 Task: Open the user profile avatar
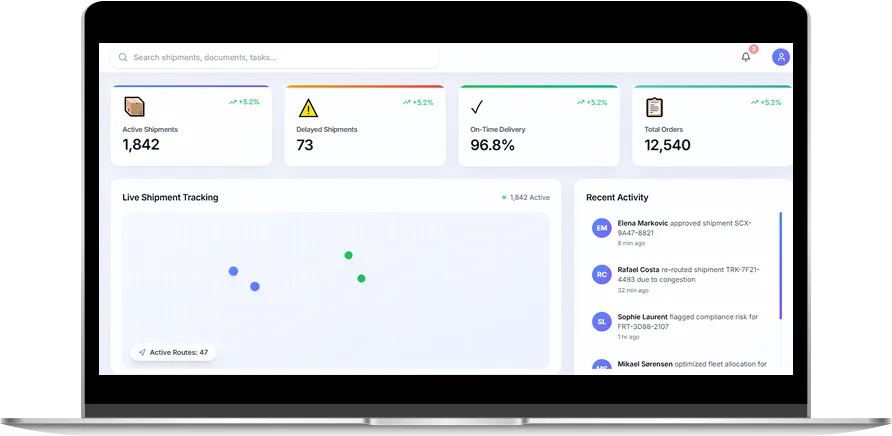[780, 57]
